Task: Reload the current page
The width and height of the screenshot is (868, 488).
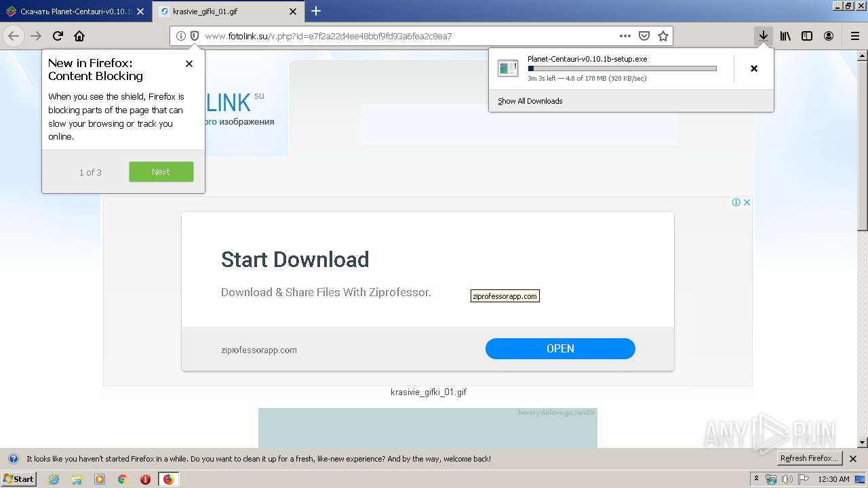Action: tap(58, 36)
